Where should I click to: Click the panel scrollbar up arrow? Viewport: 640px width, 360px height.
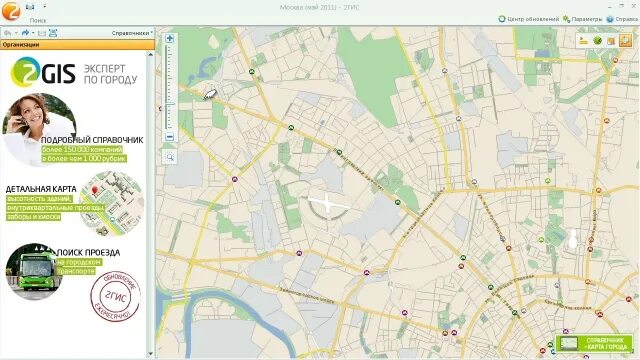tap(150, 54)
